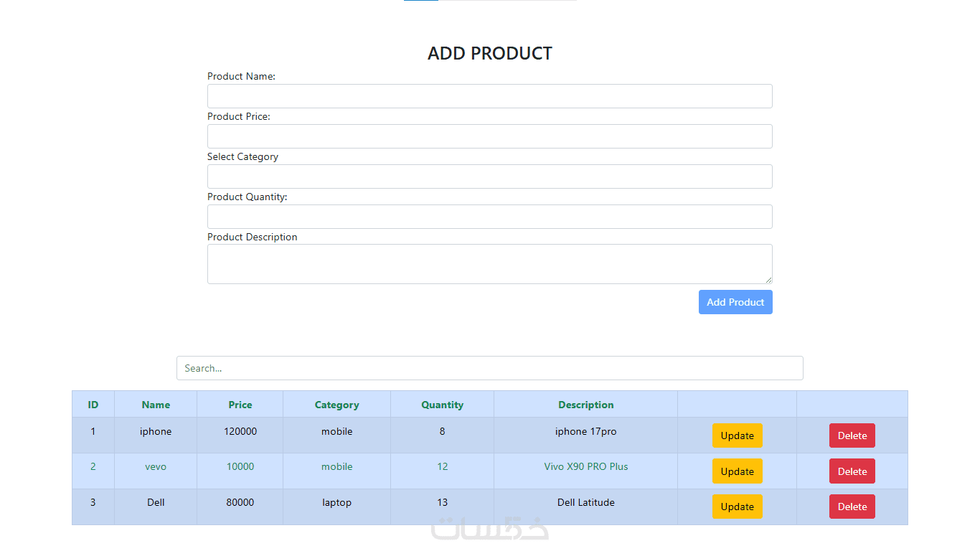The image size is (980, 551).
Task: Delete the iphone product row
Action: point(852,435)
